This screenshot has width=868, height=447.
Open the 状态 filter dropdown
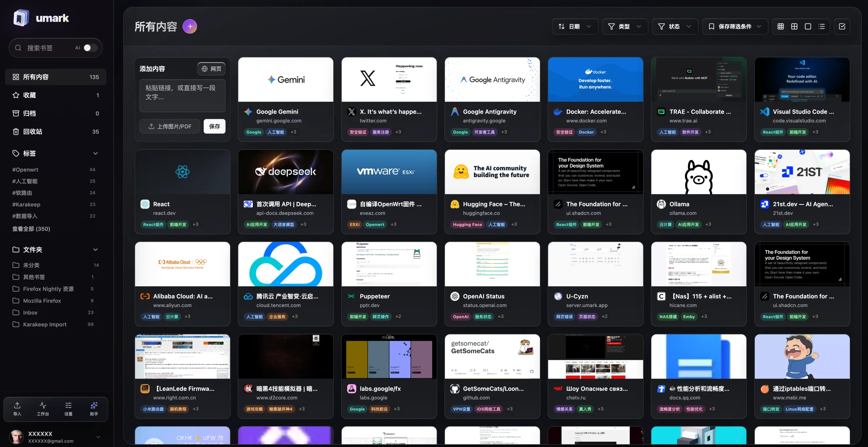[x=675, y=26]
